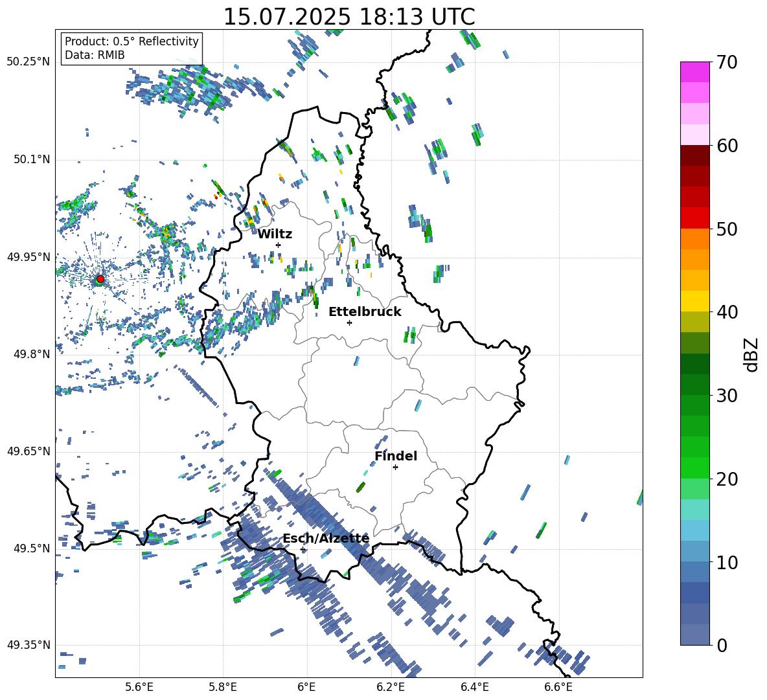Click the Ettelbruck city label
This screenshot has width=767, height=700.
pyautogui.click(x=365, y=312)
